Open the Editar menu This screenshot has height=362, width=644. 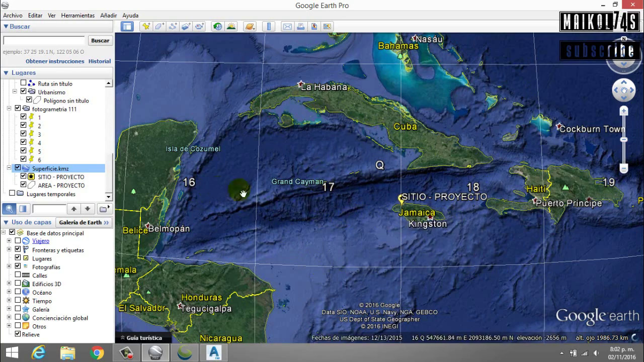[x=35, y=16]
